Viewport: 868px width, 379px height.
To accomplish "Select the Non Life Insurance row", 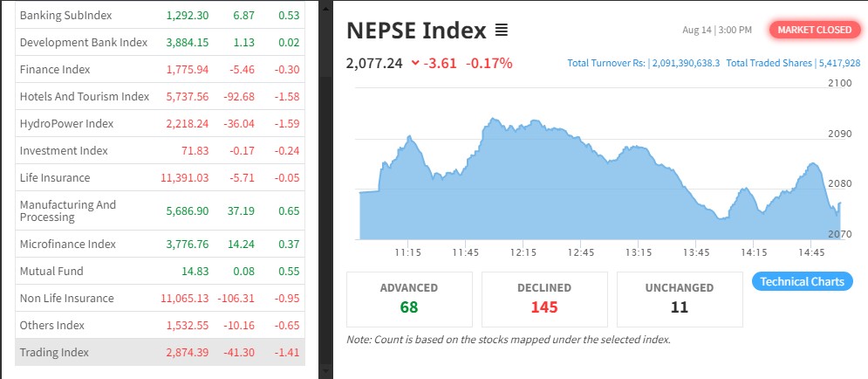I will click(x=67, y=299).
